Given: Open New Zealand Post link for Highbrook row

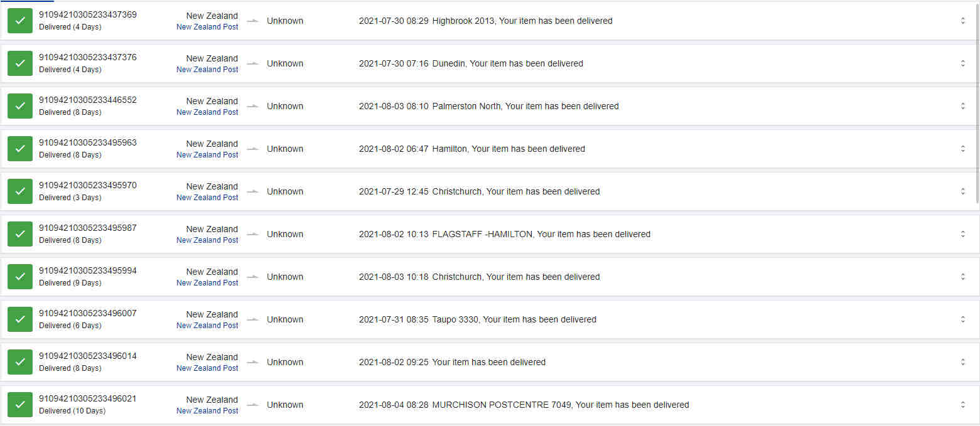Looking at the screenshot, I should [207, 27].
